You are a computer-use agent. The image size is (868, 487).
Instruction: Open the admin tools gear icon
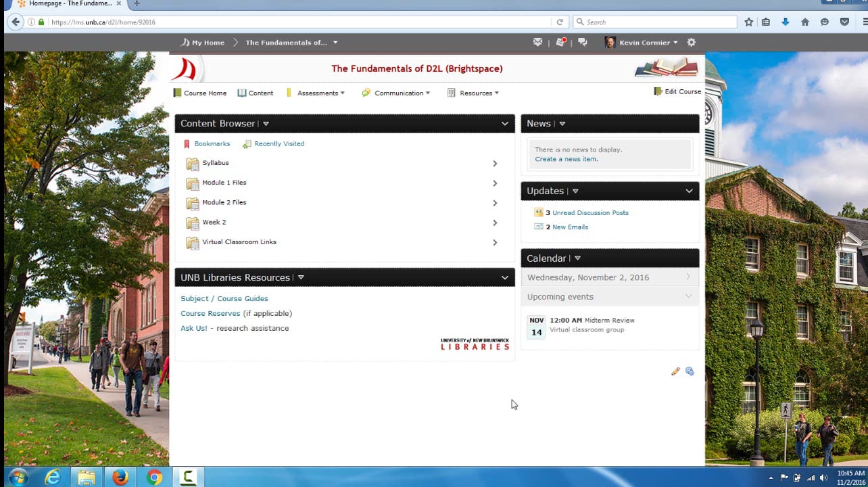(691, 42)
